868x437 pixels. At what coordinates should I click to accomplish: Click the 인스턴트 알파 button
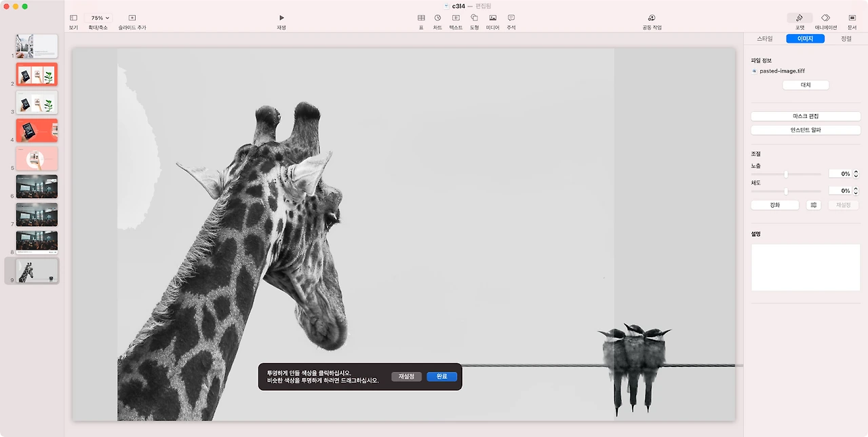pos(806,130)
